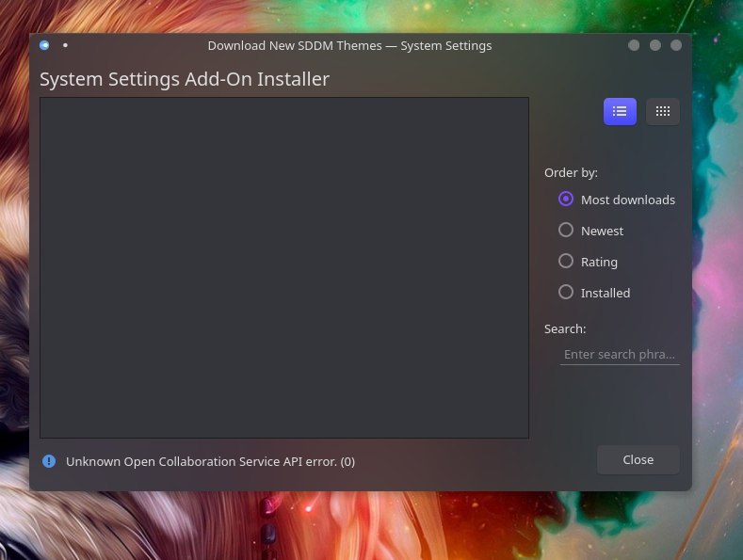
Task: Click the pin dot icon in titlebar
Action: pyautogui.click(x=65, y=45)
